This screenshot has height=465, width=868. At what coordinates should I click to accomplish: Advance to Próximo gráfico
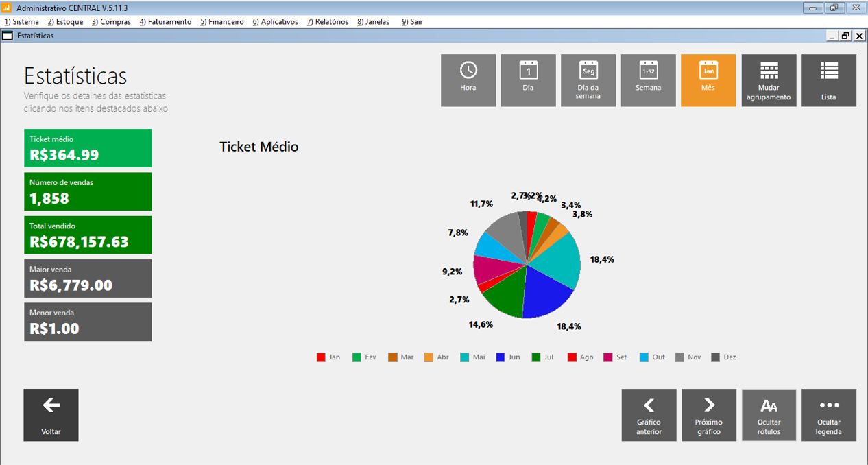tap(709, 415)
